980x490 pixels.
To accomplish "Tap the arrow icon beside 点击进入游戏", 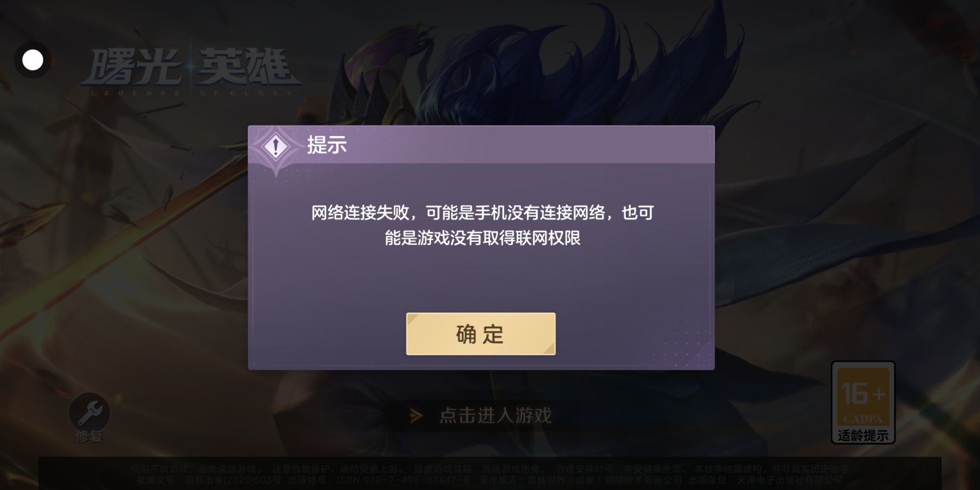I will click(x=416, y=416).
